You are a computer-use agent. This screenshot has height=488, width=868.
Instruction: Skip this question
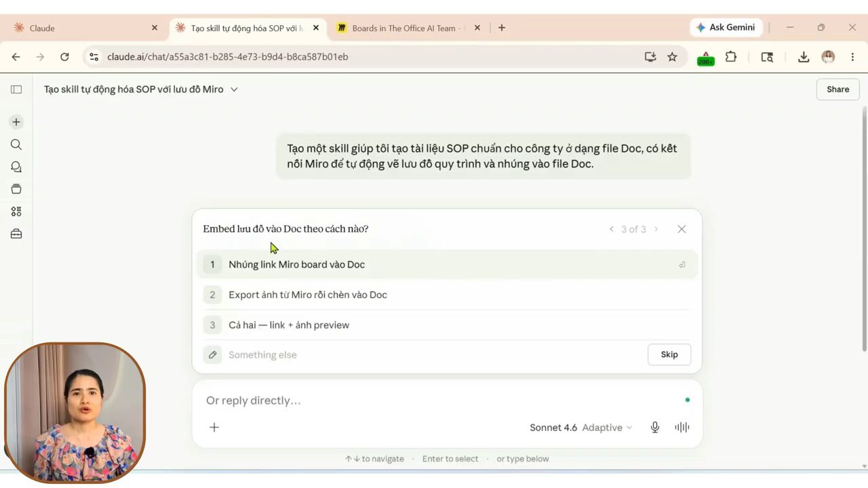(x=669, y=354)
